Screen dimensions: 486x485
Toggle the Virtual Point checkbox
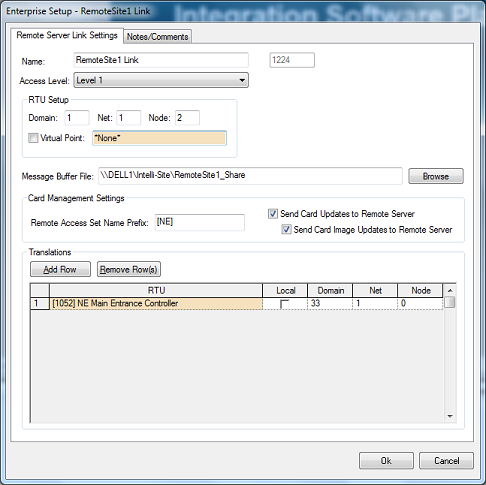[33, 138]
